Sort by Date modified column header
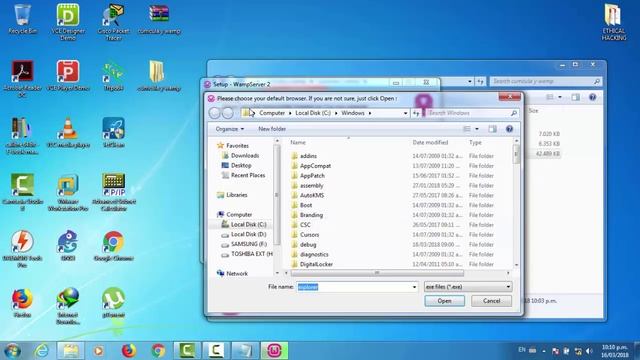The image size is (640, 360). (x=430, y=142)
